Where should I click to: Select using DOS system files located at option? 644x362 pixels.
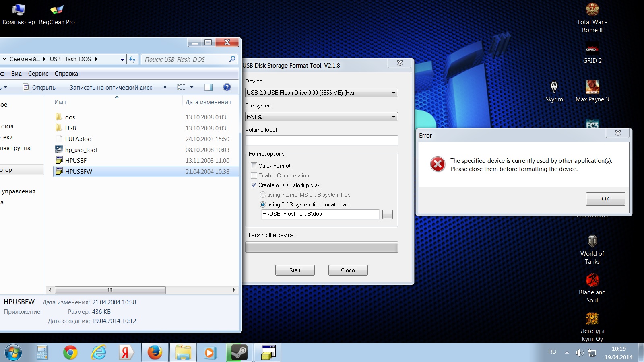[263, 204]
